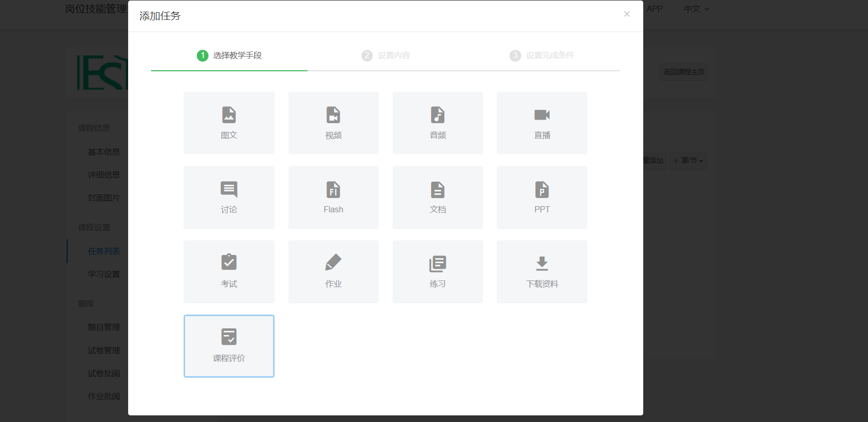Choose the 视频 video task icon
Viewport: 868px width, 422px height.
[x=333, y=123]
